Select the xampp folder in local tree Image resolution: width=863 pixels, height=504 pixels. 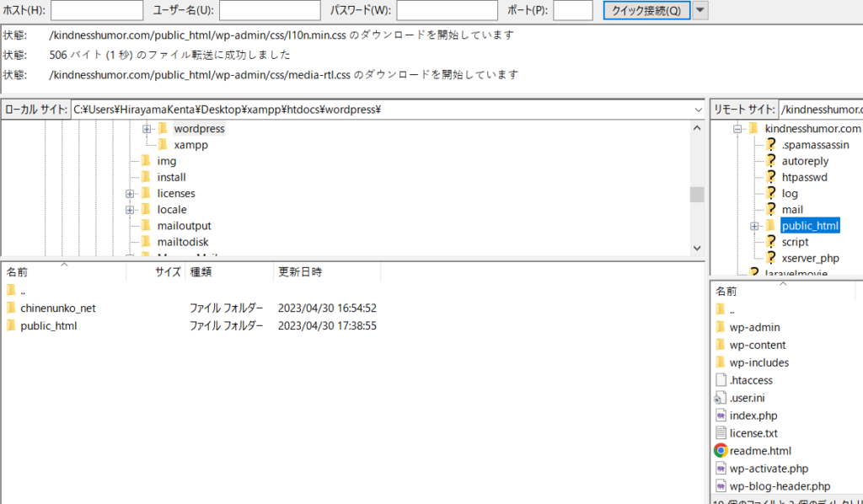point(190,145)
